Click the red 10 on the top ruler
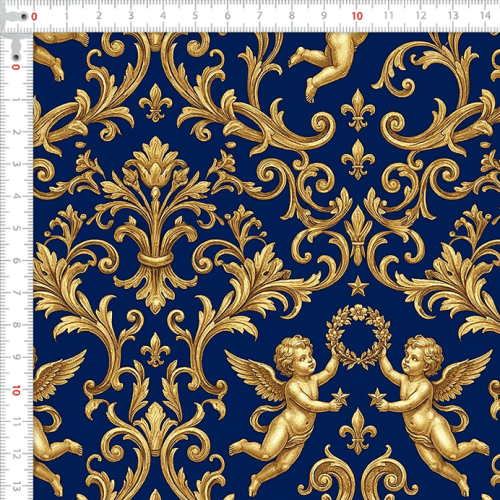This screenshot has height=500, width=500. [357, 16]
